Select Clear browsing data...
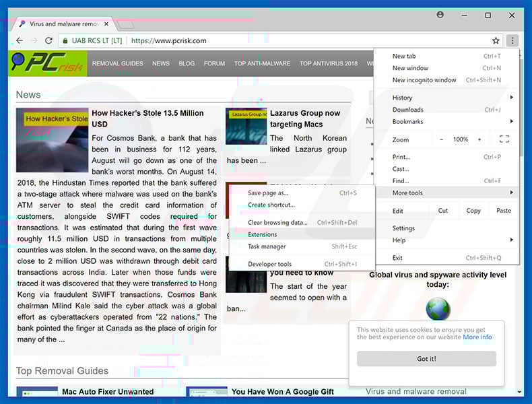The width and height of the screenshot is (532, 404). coord(302,222)
